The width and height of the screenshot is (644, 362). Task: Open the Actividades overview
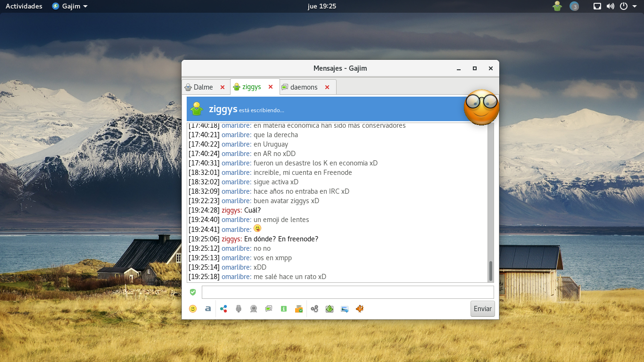point(24,6)
